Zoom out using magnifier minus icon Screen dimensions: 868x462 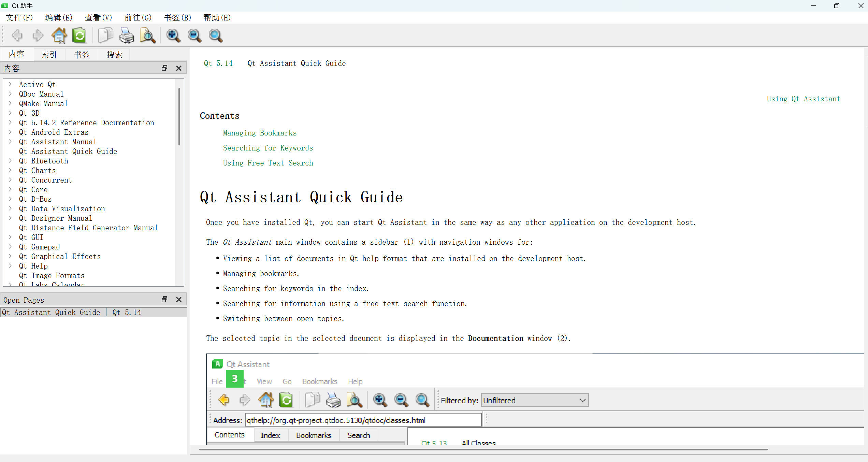[x=194, y=35]
